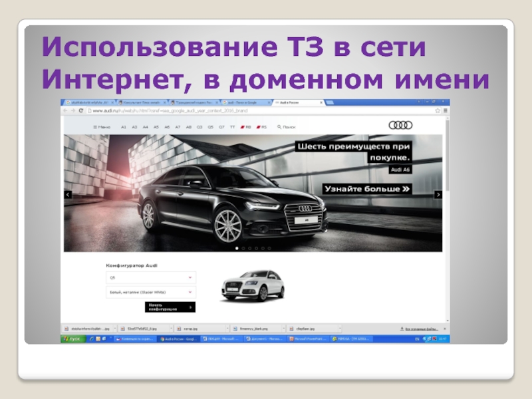The width and height of the screenshot is (532, 399).
Task: Switch to the Документ1 Microsoft Word taskbar button
Action: point(265,338)
